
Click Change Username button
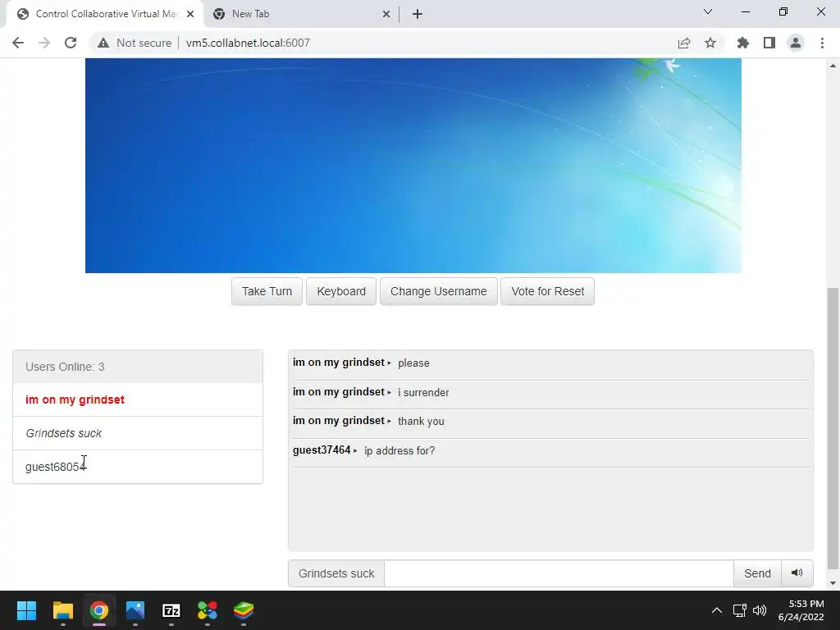point(439,291)
